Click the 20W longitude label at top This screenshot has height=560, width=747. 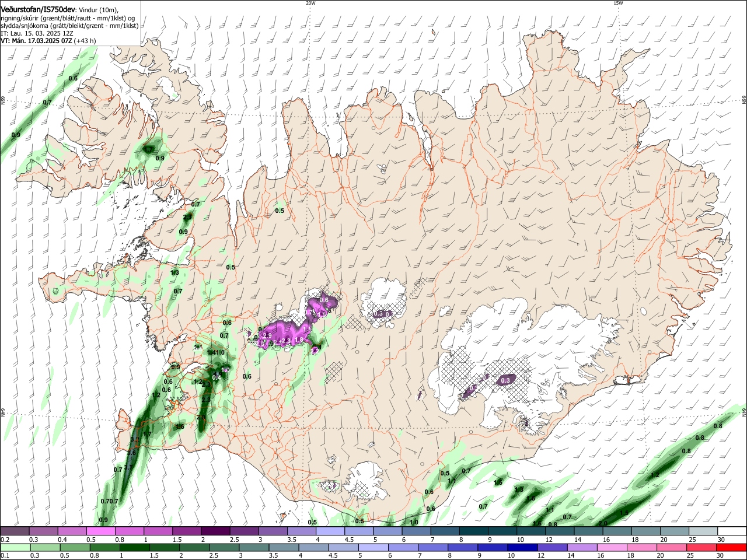tap(310, 3)
